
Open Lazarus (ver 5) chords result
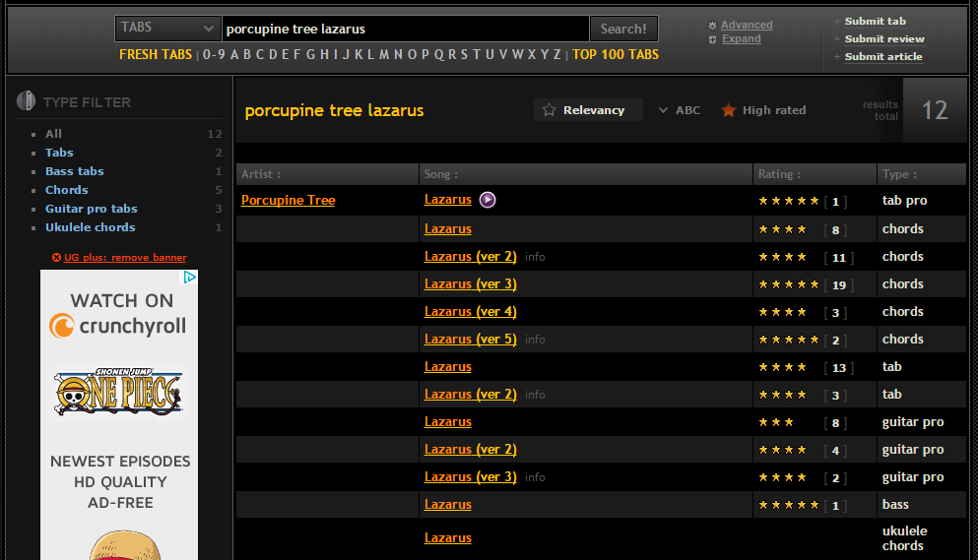coord(471,339)
